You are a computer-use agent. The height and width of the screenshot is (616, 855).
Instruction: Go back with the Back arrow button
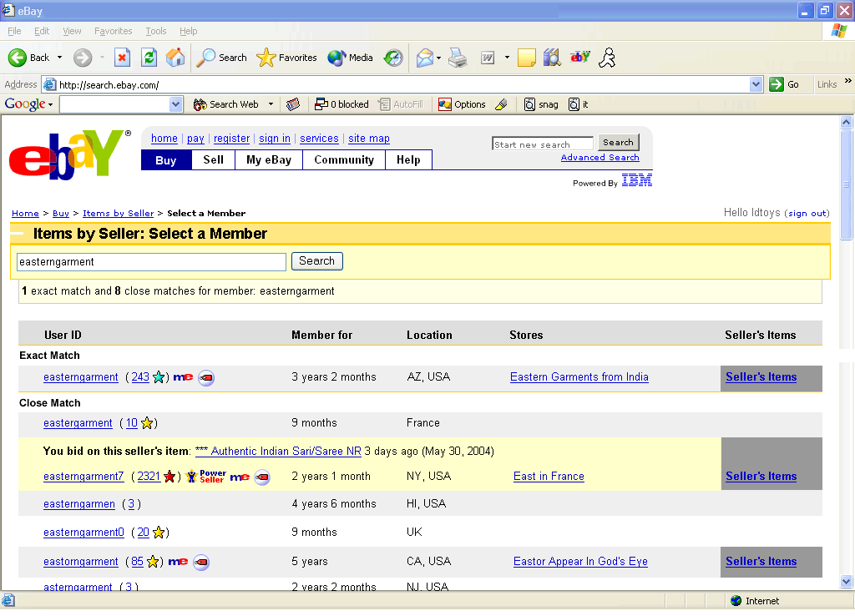pos(28,58)
